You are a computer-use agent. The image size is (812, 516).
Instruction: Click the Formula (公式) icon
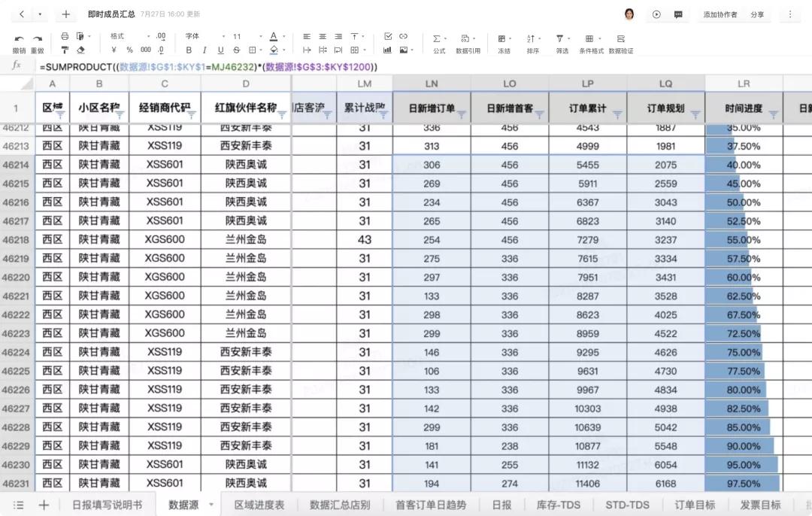[437, 38]
